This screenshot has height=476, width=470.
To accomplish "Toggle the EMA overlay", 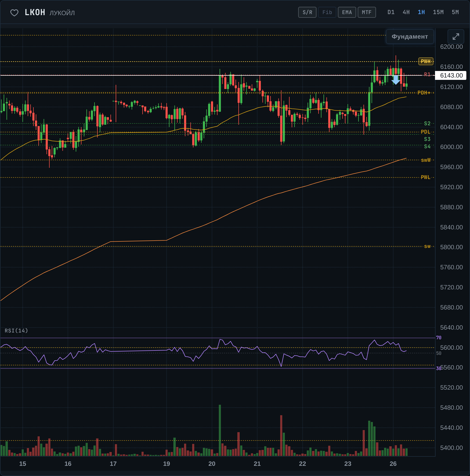I will coord(347,12).
